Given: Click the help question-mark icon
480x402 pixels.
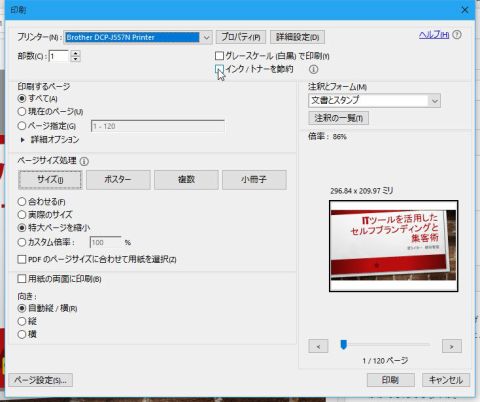Looking at the screenshot, I should point(457,35).
